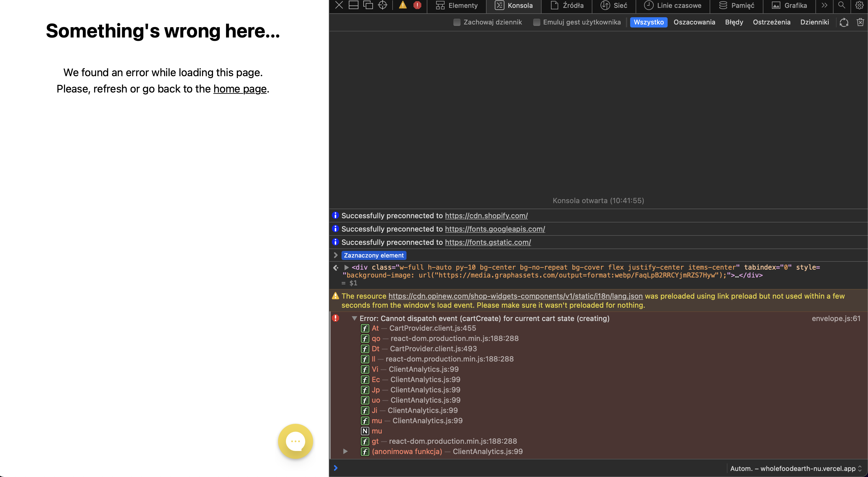Open the yellow chat widget bubble

click(295, 441)
